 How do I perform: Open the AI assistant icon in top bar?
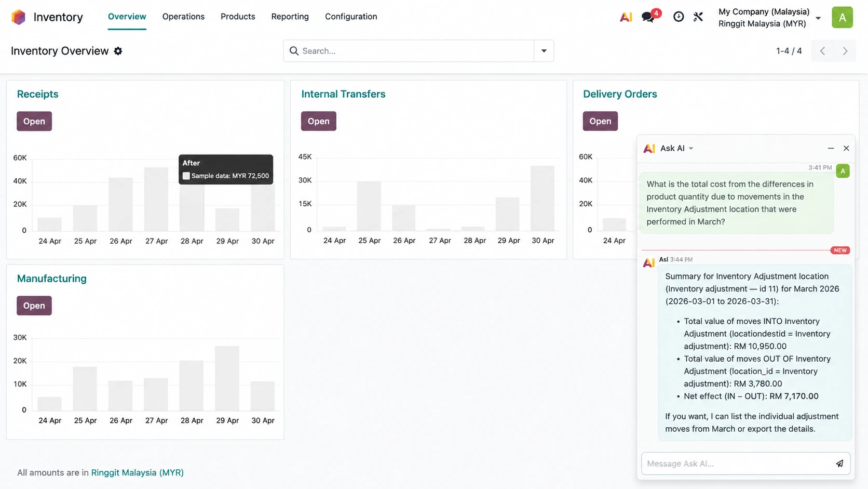pyautogui.click(x=626, y=17)
